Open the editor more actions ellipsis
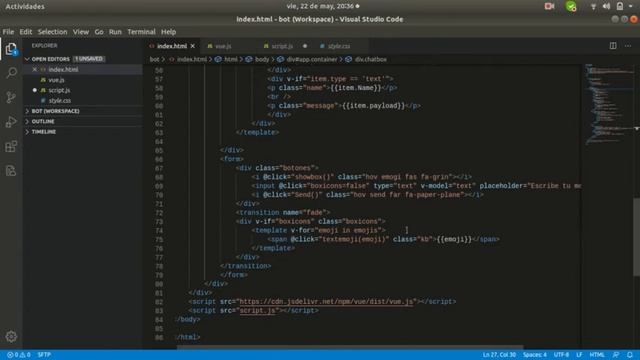640x360 pixels. pos(628,46)
